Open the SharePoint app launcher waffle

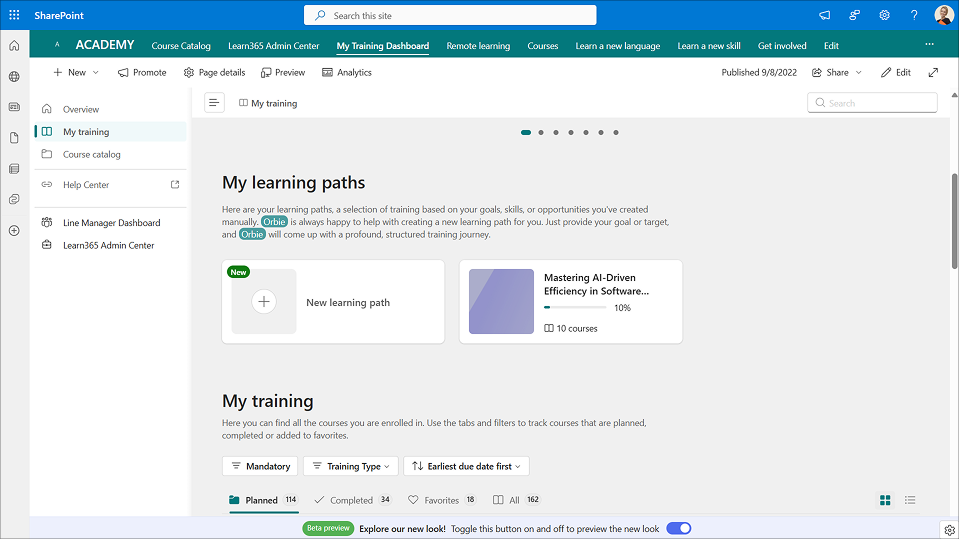14,15
